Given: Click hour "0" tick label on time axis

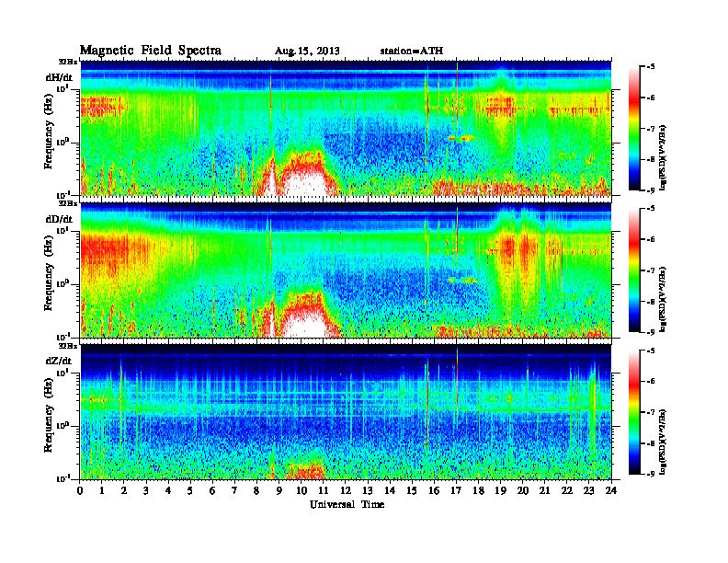Looking at the screenshot, I should tap(80, 490).
